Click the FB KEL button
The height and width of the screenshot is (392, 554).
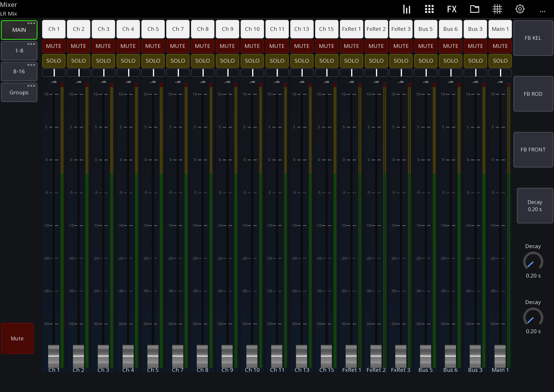coord(533,38)
